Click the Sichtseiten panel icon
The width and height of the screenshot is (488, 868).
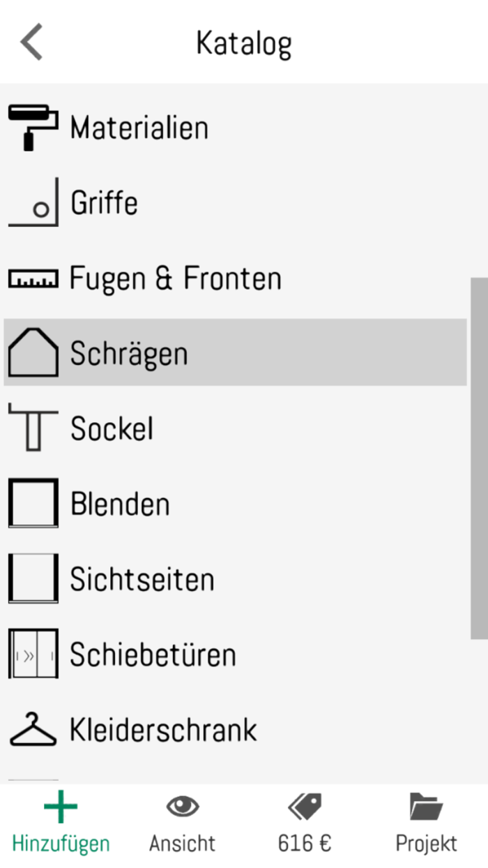click(x=31, y=579)
